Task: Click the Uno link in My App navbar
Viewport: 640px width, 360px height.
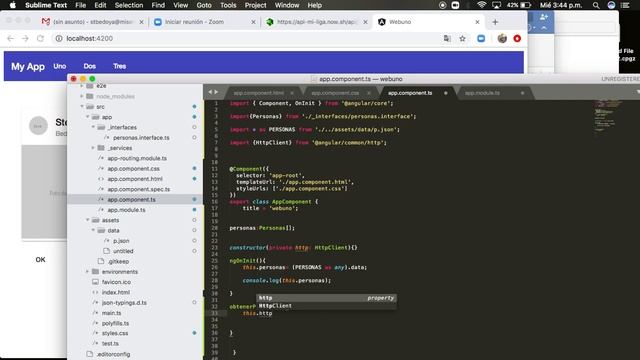Action: 60,66
